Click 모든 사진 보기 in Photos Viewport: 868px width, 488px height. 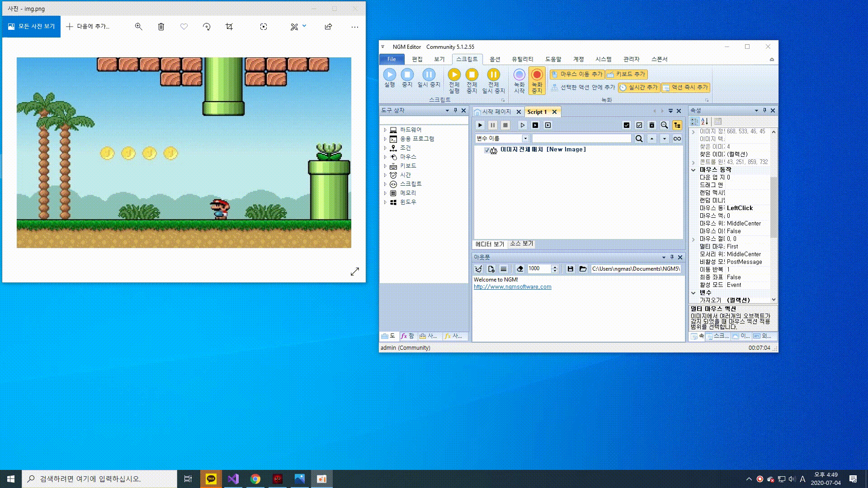(x=31, y=27)
